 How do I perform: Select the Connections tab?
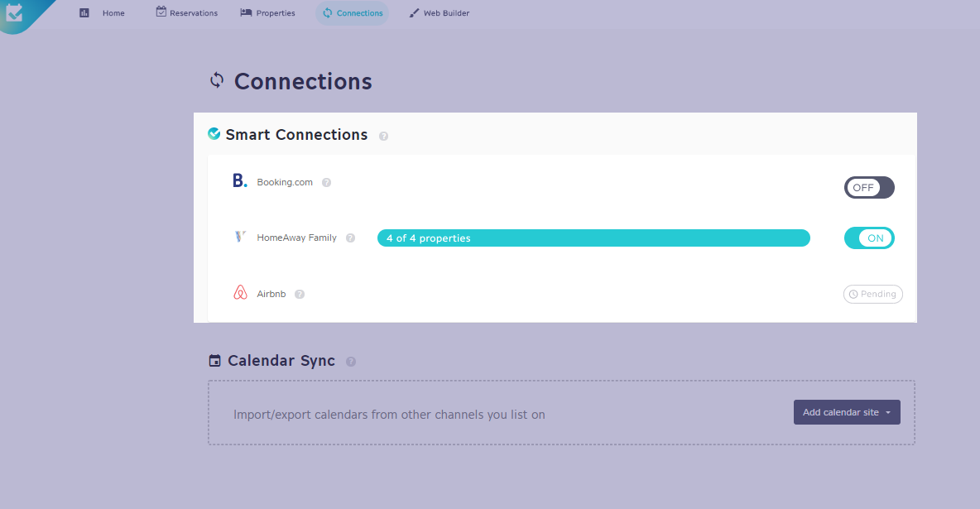pos(353,13)
